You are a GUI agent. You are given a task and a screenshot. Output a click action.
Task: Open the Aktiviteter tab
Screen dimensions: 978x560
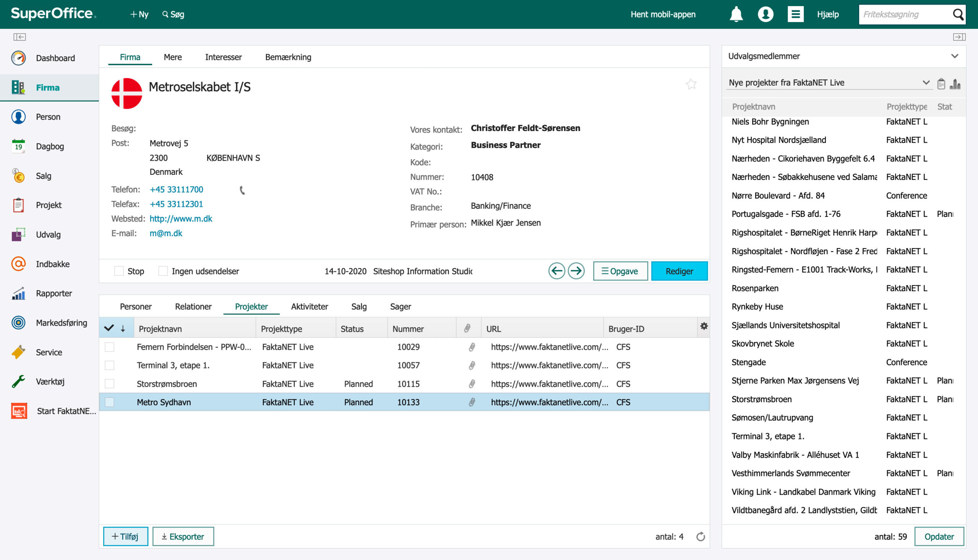pyautogui.click(x=309, y=307)
